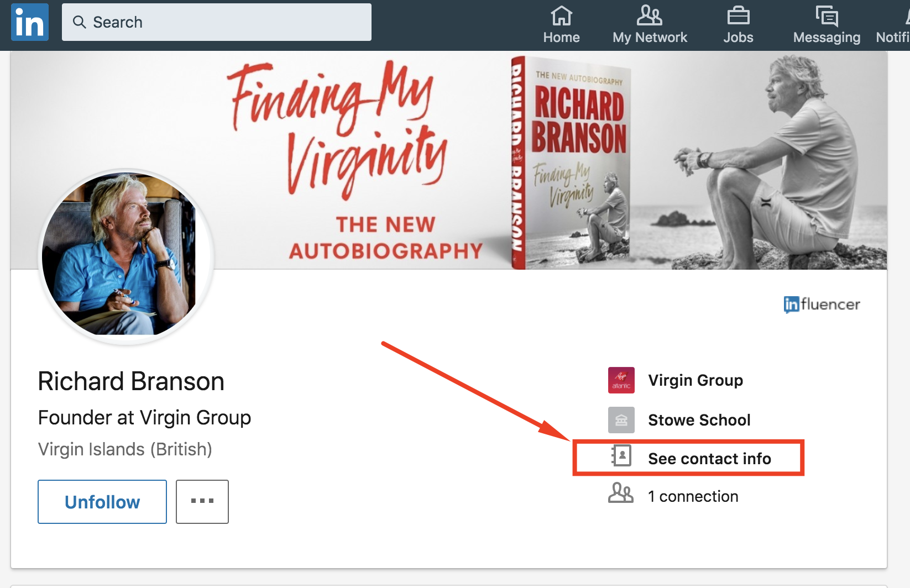Click the autobiography cover banner image
910x588 pixels.
pos(449,160)
